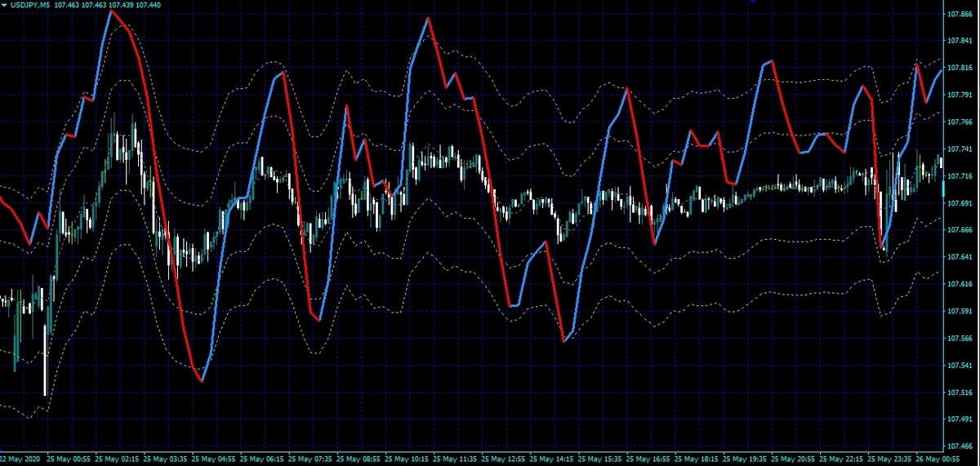
Task: Click the 107.816 price scale label
Action: pos(959,68)
